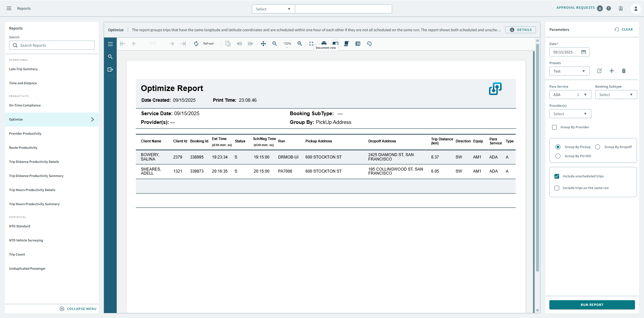Select the NTD Standard report
The height and width of the screenshot is (318, 644).
pos(19,226)
